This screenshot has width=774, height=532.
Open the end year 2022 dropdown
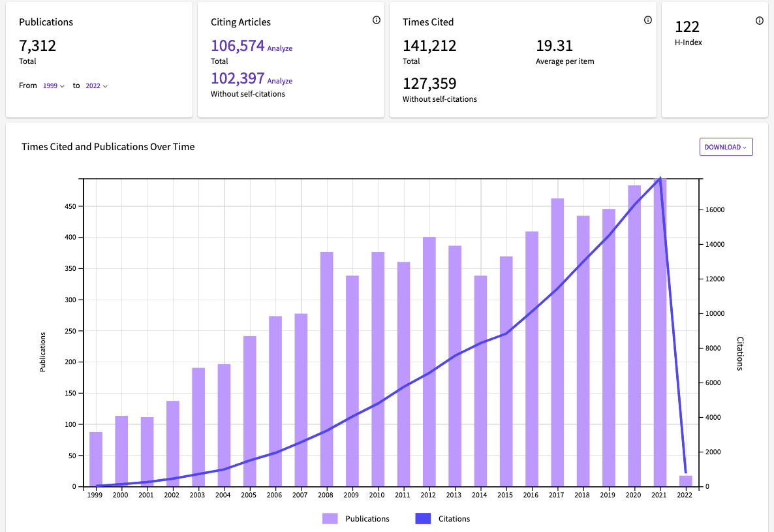(x=97, y=86)
